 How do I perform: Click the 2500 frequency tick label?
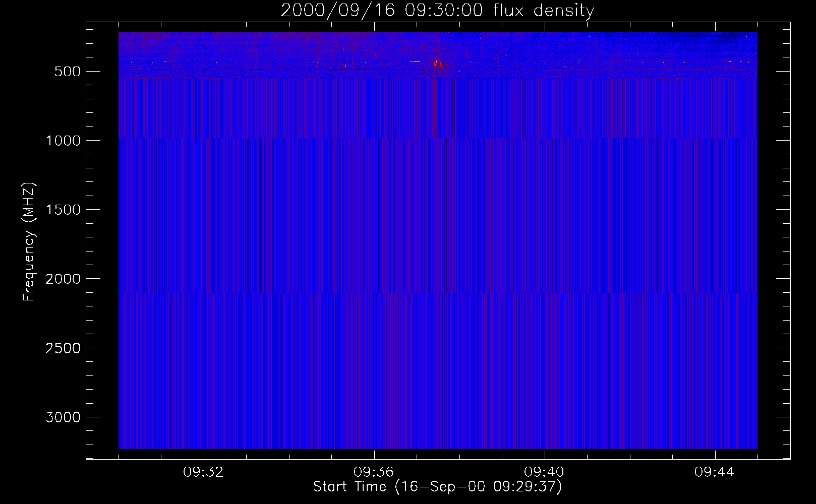[64, 348]
